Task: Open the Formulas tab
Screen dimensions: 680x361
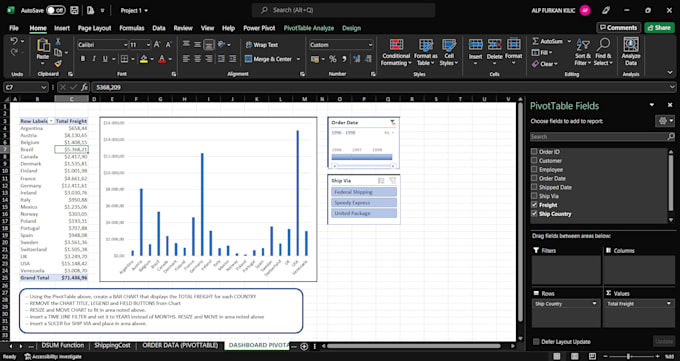Action: click(131, 28)
